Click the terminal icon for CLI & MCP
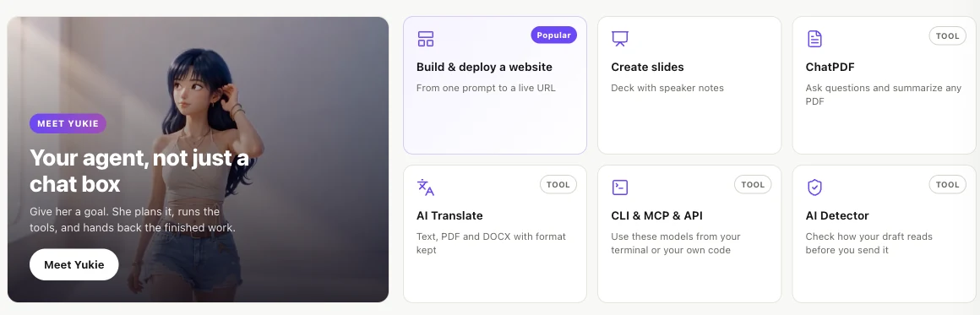The height and width of the screenshot is (315, 980). [x=620, y=187]
